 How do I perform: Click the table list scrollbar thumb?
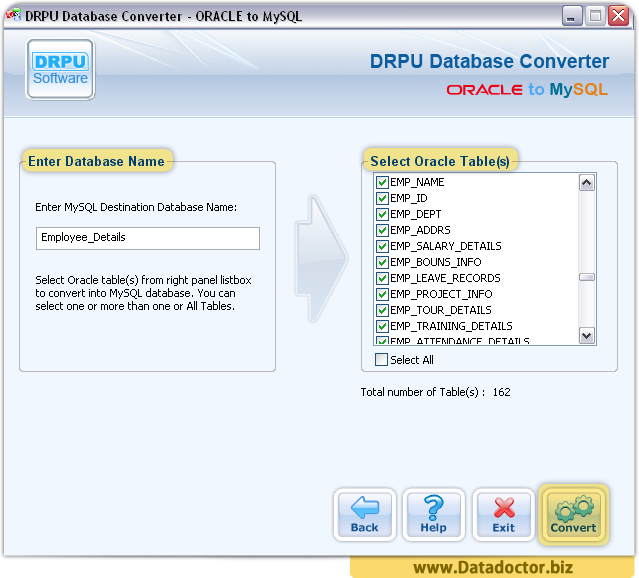point(586,277)
